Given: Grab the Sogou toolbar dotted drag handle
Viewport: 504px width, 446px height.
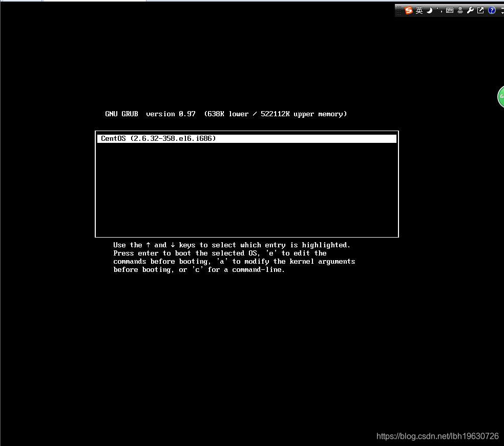Looking at the screenshot, I should [399, 10].
